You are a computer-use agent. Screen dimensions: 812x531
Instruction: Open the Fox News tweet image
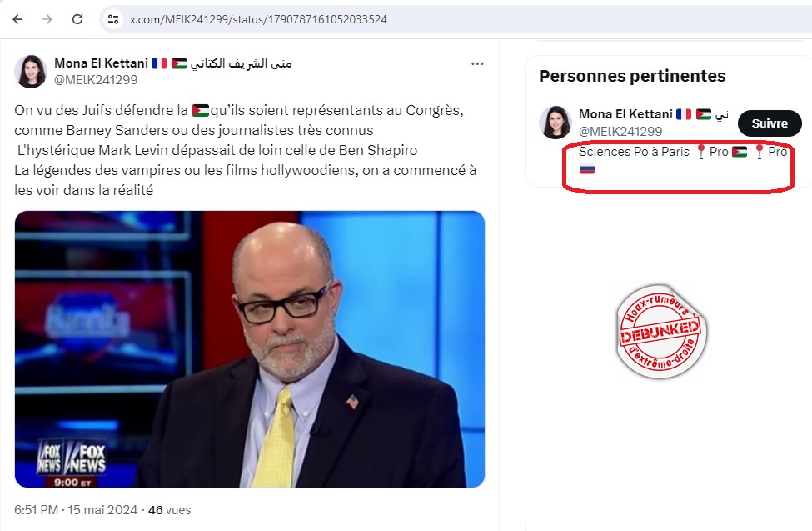coord(250,349)
